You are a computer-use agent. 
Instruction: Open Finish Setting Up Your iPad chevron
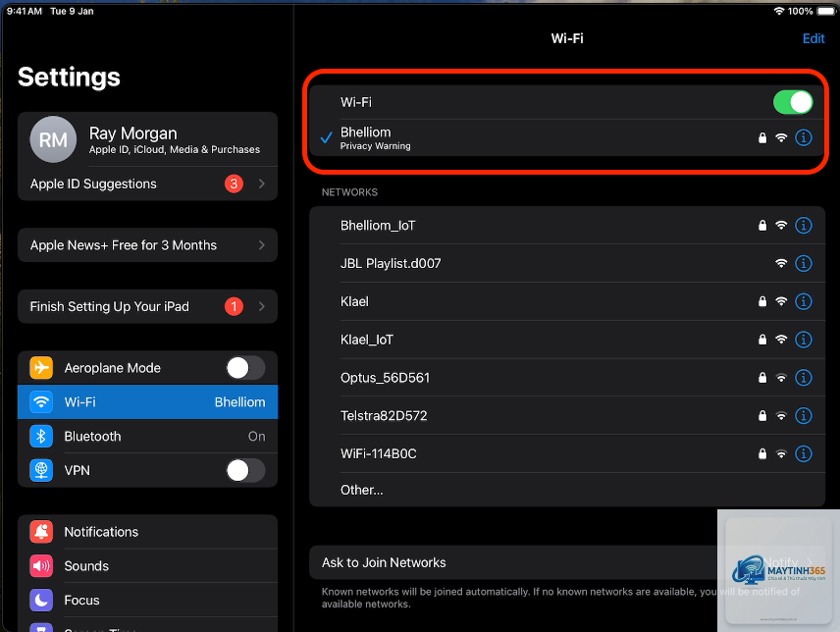tap(261, 306)
